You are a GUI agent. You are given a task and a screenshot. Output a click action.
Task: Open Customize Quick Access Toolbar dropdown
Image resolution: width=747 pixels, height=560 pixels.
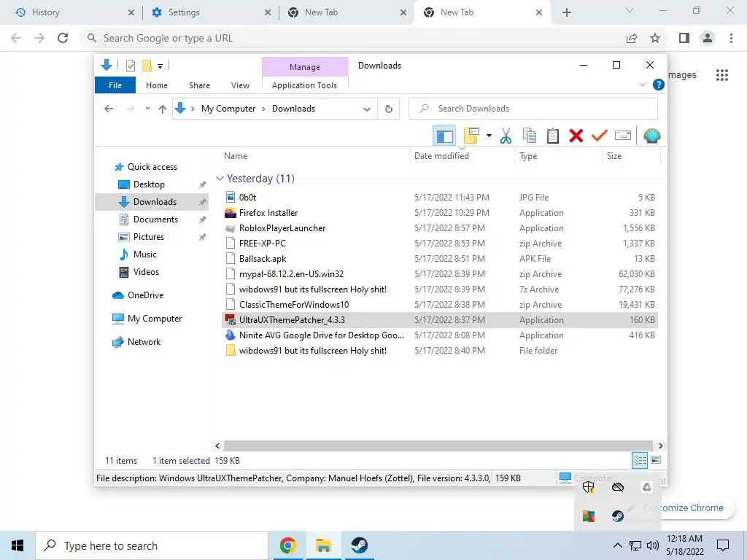[x=160, y=66]
